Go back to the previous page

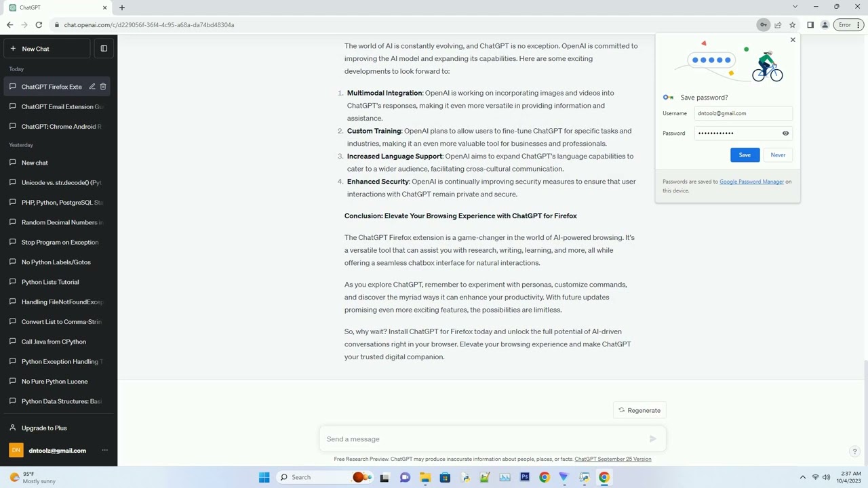(x=9, y=25)
